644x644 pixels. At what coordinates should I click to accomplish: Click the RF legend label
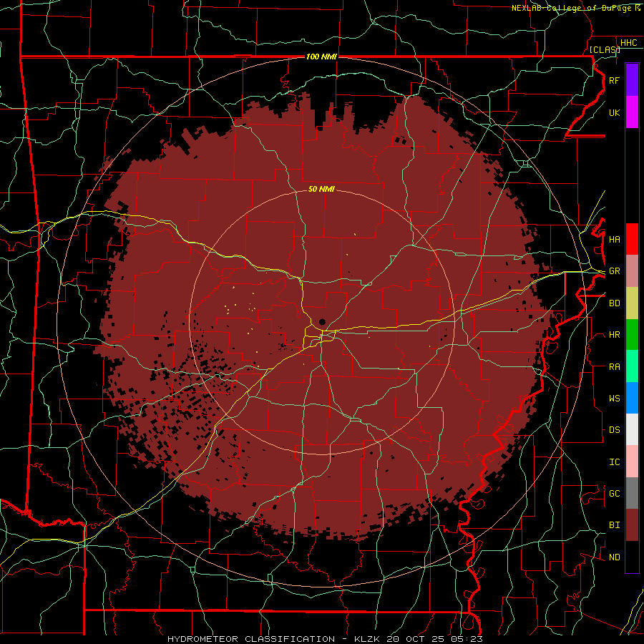tap(614, 80)
